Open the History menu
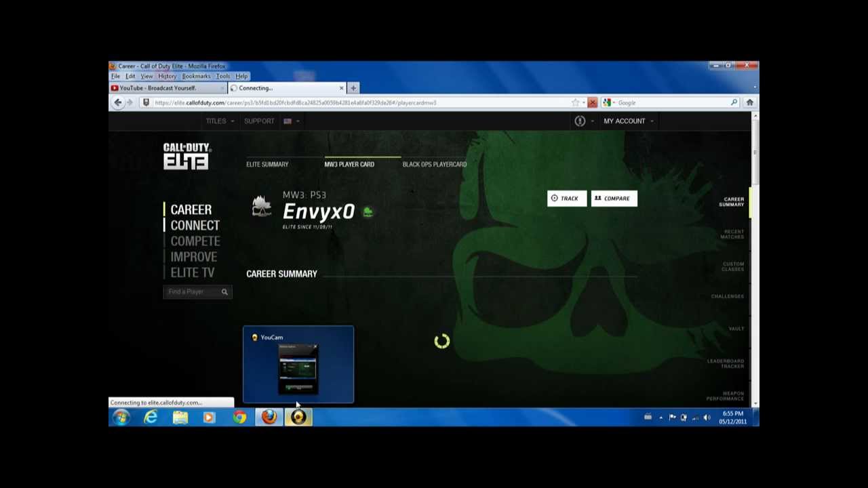 click(x=167, y=76)
